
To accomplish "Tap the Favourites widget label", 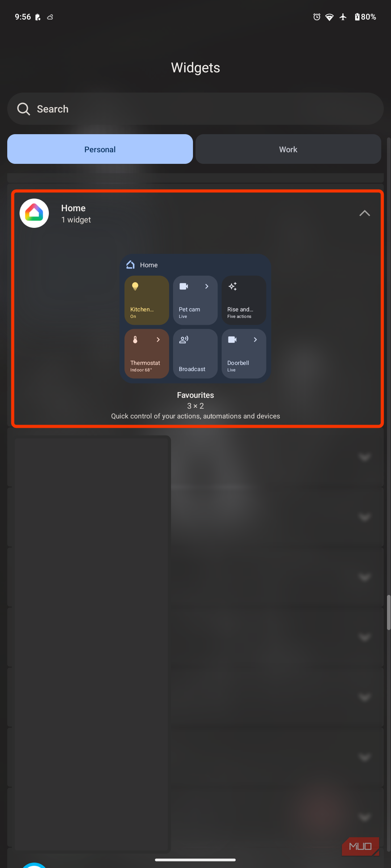I will (195, 395).
